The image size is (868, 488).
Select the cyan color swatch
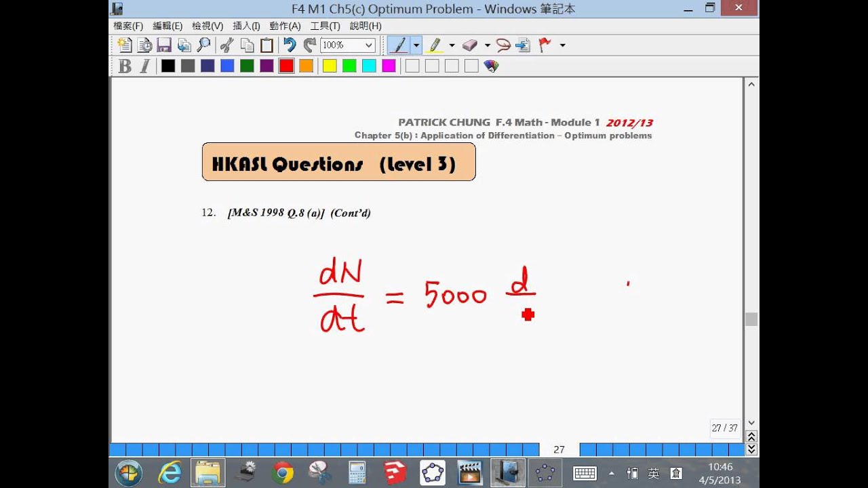(369, 66)
